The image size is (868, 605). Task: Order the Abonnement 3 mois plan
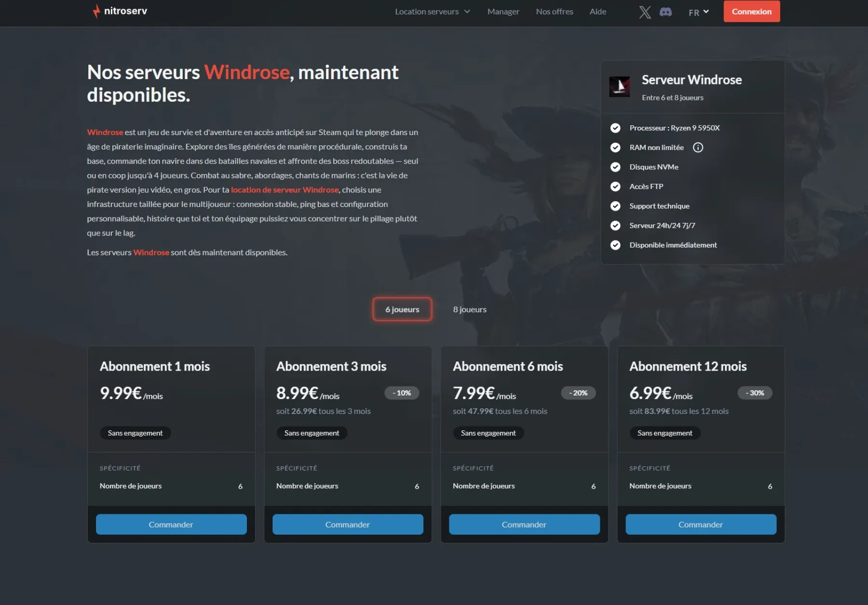click(348, 524)
